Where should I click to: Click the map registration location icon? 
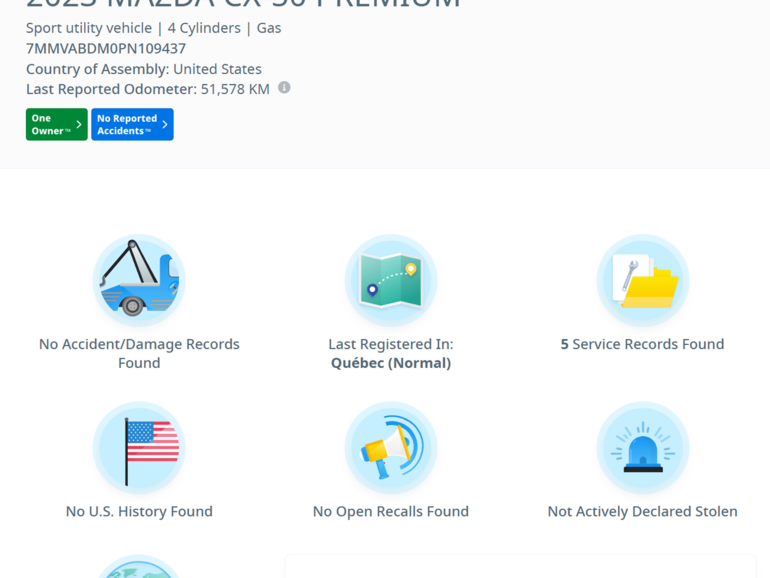point(391,281)
